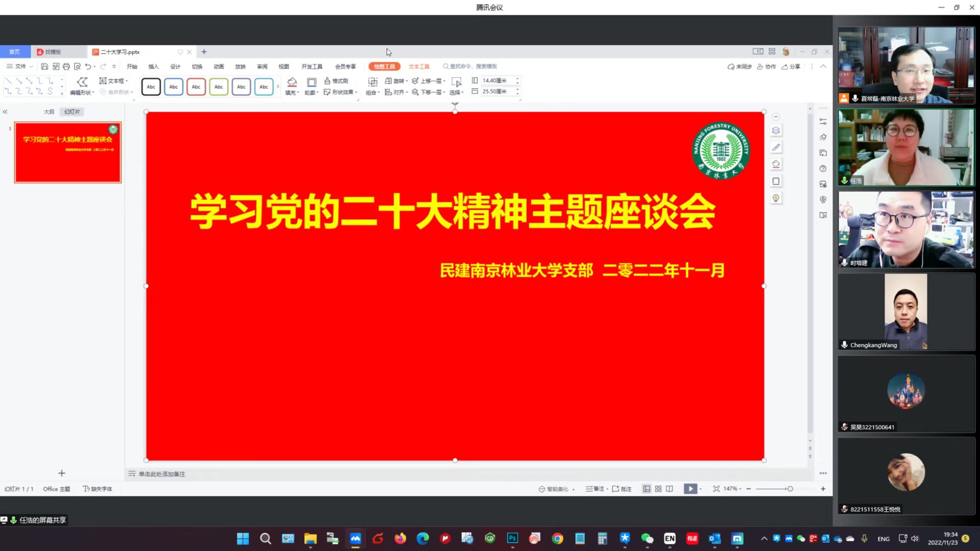Click the Smart Beautify (智能美化) button

556,489
